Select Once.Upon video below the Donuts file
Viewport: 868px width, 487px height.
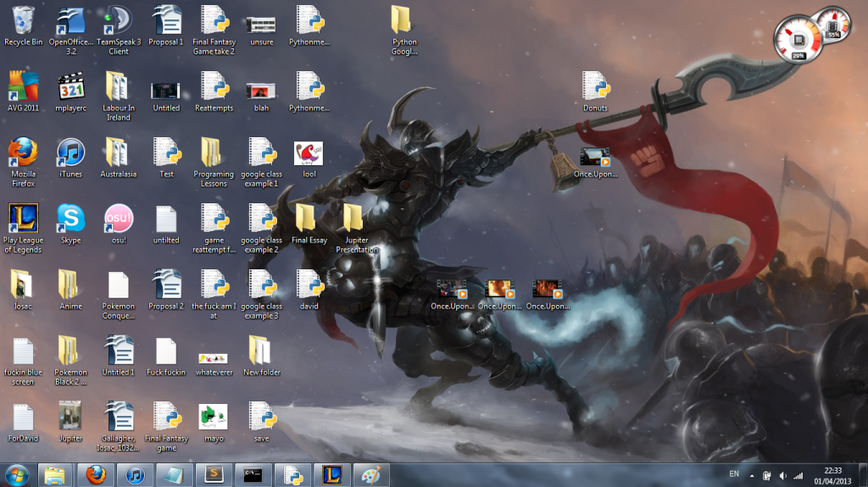(x=594, y=158)
